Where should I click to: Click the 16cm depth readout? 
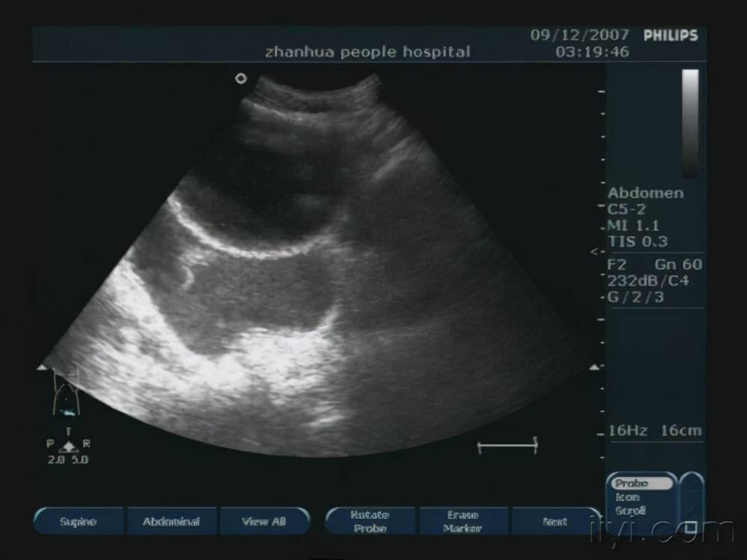(x=682, y=432)
